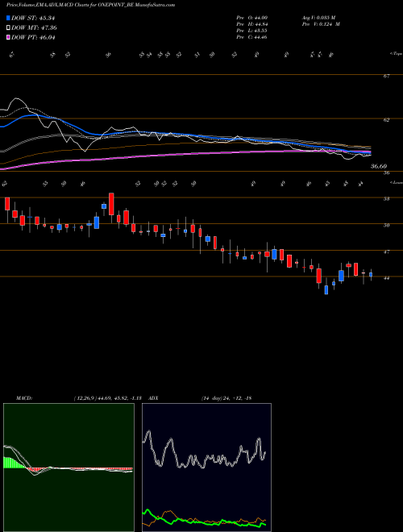403x532 pixels.
Task: Select the 'DOW ST: 45.34' legend text
Action: coord(33,18)
